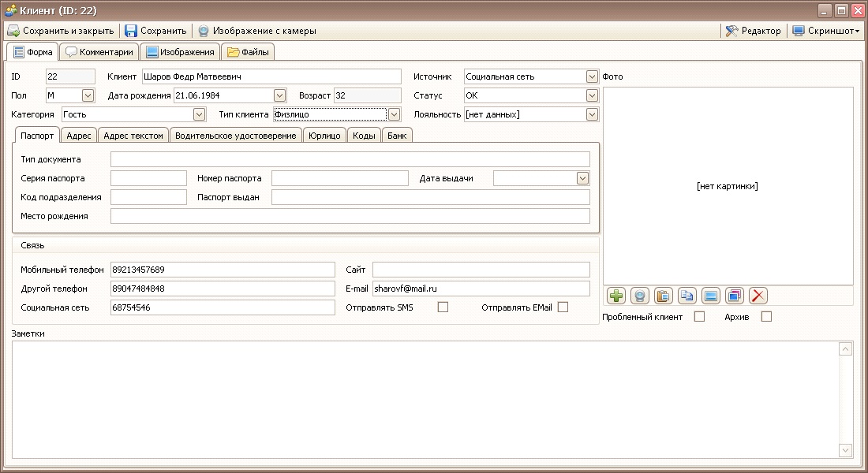
Task: Open the Дата выдачи date dropdown
Action: point(582,178)
